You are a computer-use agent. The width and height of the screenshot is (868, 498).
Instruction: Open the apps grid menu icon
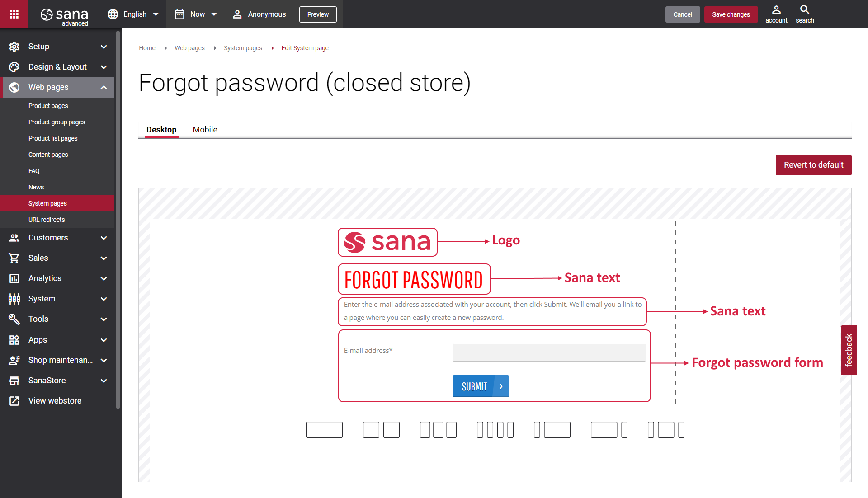pos(14,14)
